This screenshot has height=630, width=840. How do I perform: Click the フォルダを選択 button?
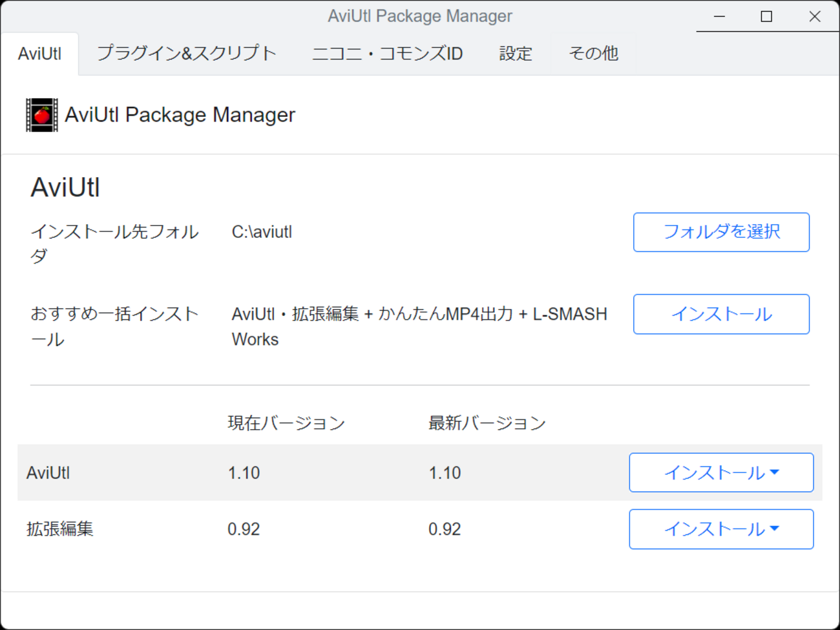(721, 232)
